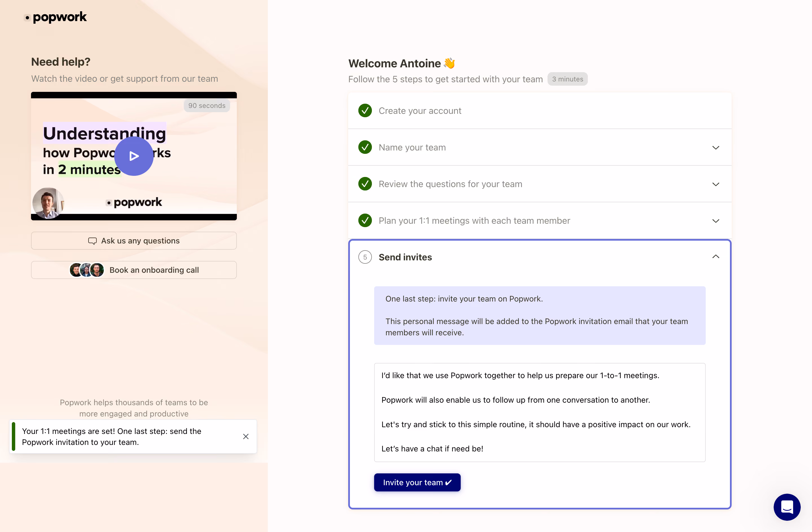Click Ask us any questions button
Screen dimensions: 812x532
pyautogui.click(x=134, y=241)
